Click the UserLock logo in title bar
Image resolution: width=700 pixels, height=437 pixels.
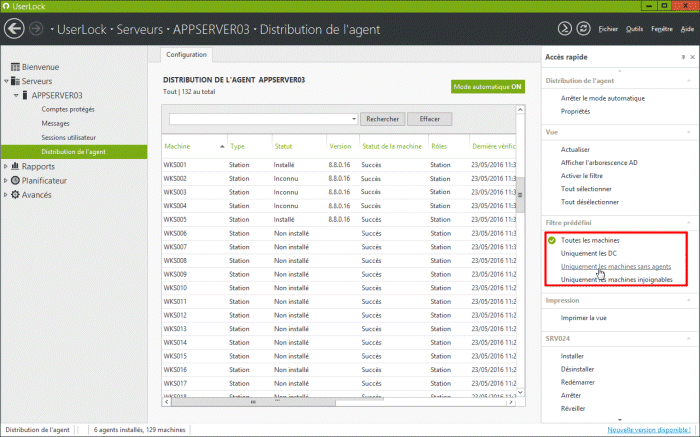[x=6, y=6]
